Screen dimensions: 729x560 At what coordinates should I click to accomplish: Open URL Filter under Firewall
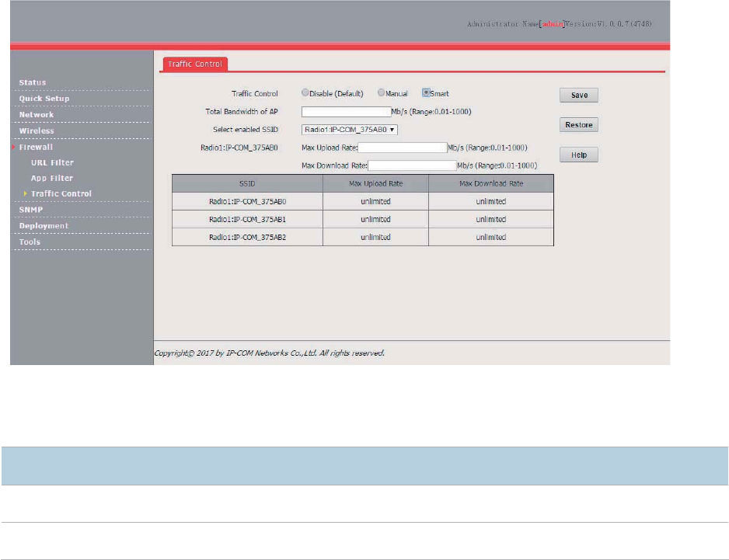(x=52, y=162)
